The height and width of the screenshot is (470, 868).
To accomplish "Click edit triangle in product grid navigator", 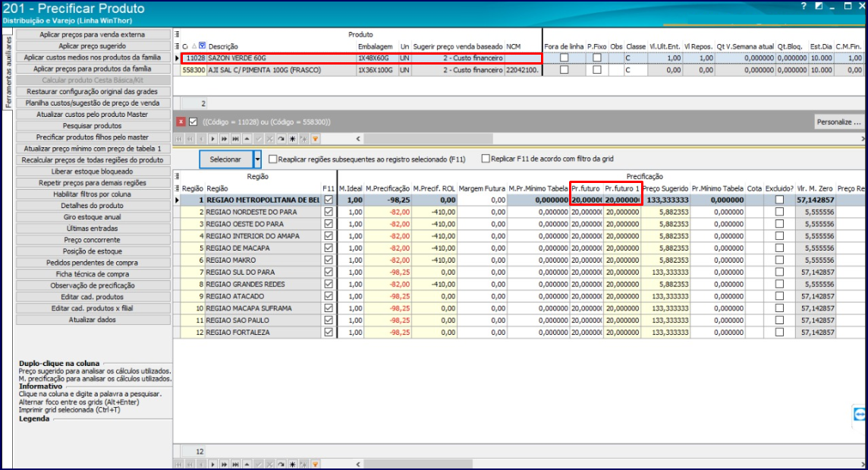I will 247,139.
